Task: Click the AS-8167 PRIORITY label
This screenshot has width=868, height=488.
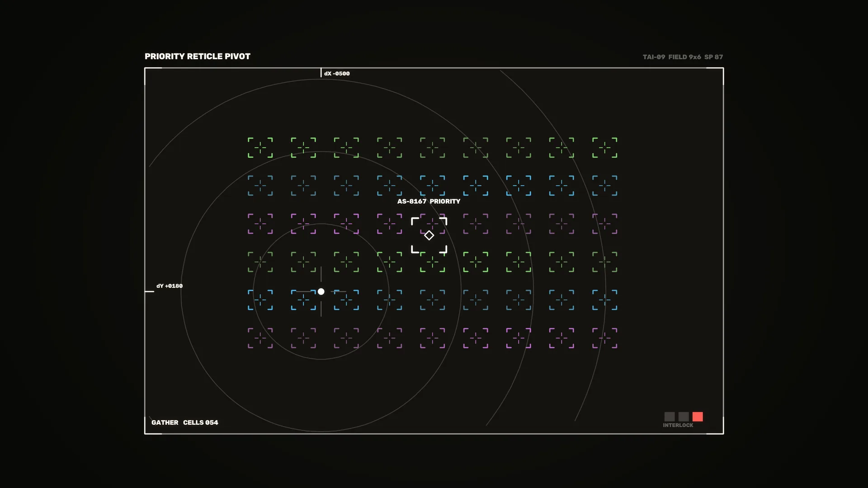Action: click(x=429, y=201)
